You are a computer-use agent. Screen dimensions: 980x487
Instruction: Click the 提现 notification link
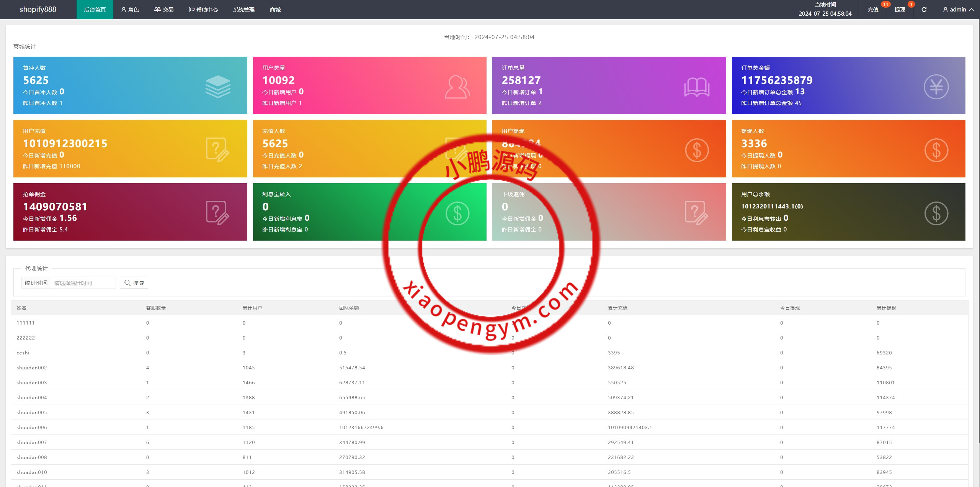pyautogui.click(x=900, y=10)
